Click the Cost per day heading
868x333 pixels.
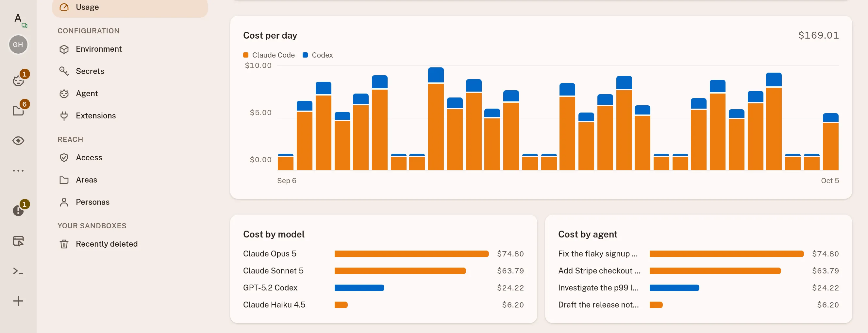tap(270, 35)
